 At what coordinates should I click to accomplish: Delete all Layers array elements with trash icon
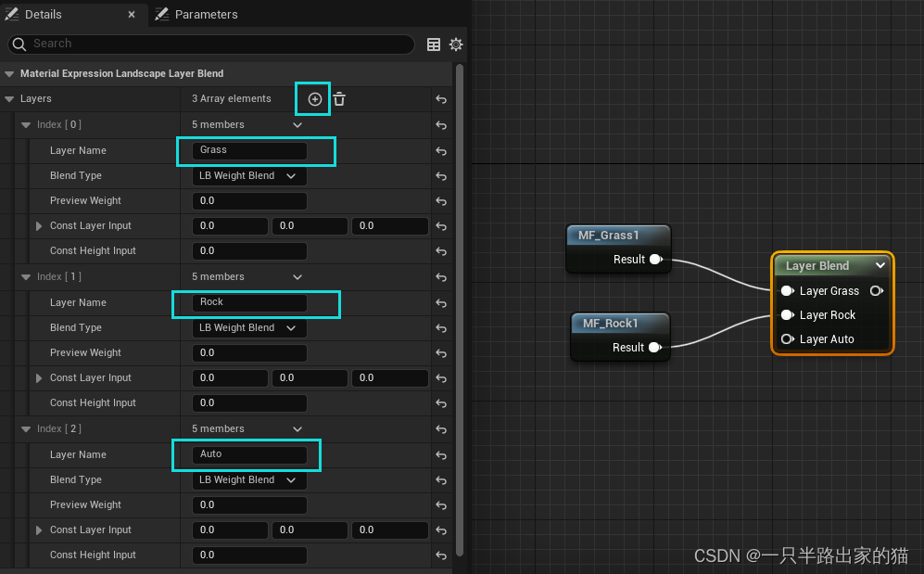pyautogui.click(x=339, y=99)
